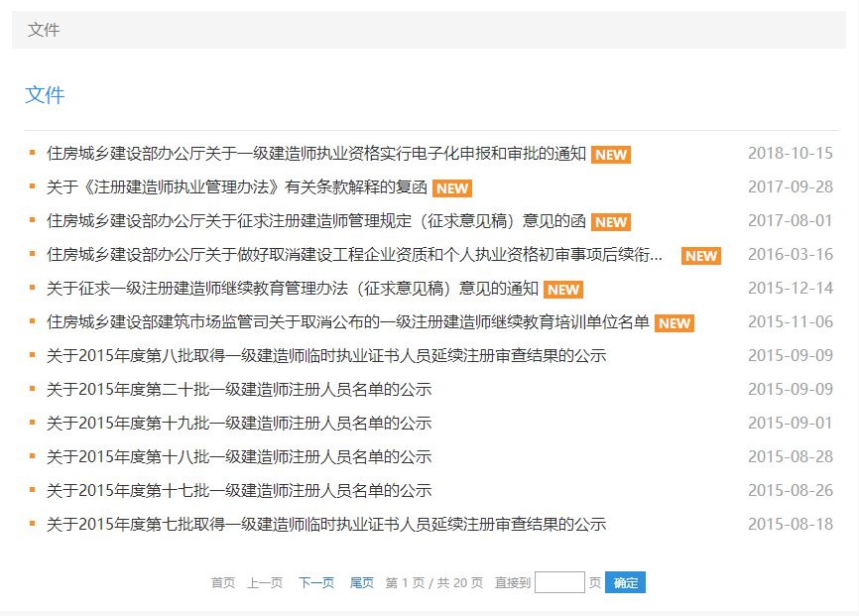The image size is (859, 616).
Task: Click NEW badge next to 有关条款解释的复函
Action: pyautogui.click(x=451, y=188)
